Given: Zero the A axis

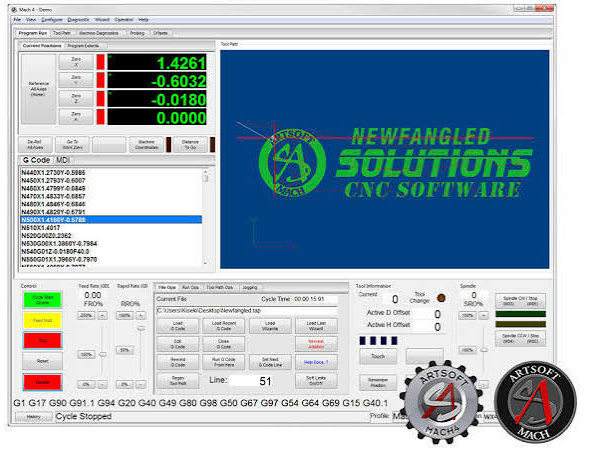Looking at the screenshot, I should (x=76, y=116).
